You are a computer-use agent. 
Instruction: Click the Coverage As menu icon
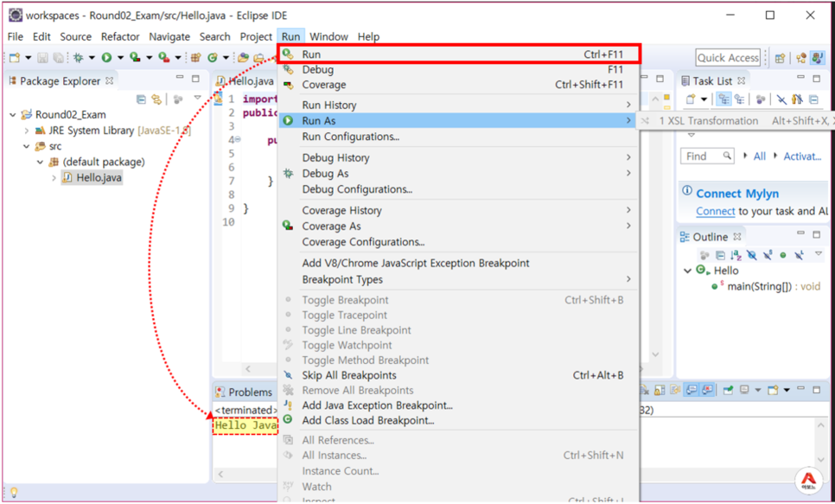(x=288, y=226)
